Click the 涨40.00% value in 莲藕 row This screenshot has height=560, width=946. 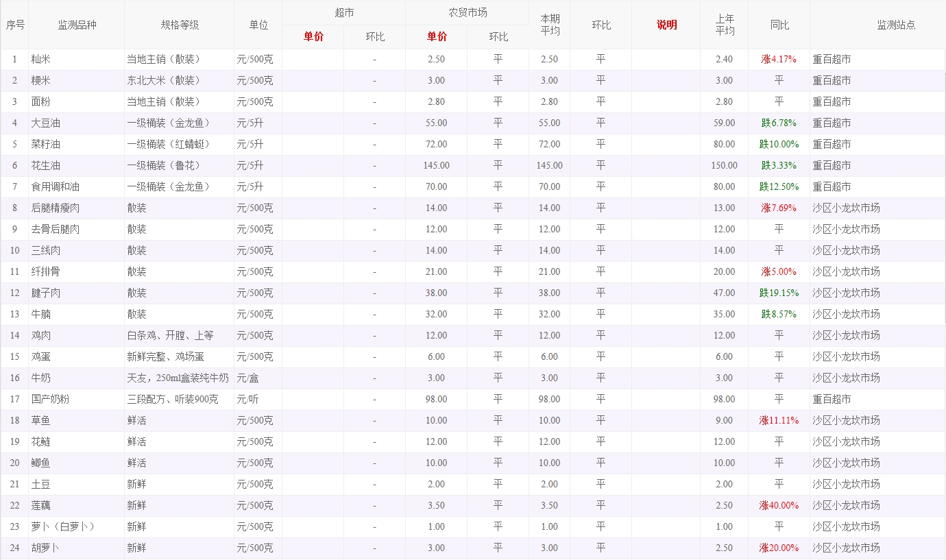pos(779,506)
